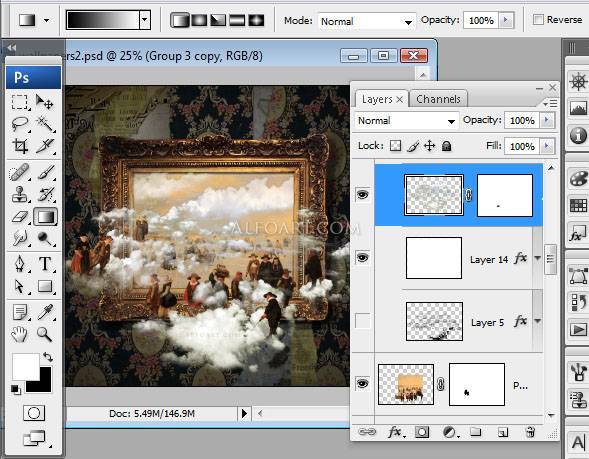Choose Radial Gradient style

click(199, 20)
